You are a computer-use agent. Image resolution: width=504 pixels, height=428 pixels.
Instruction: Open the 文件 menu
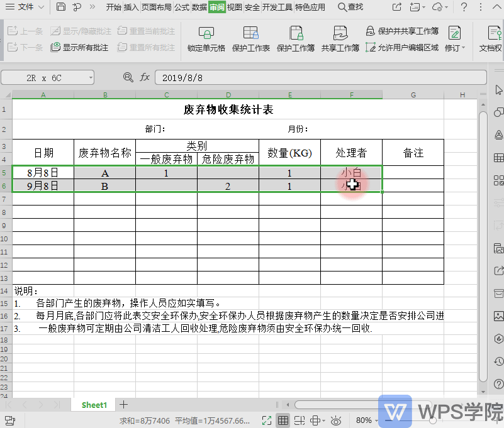[x=25, y=7]
